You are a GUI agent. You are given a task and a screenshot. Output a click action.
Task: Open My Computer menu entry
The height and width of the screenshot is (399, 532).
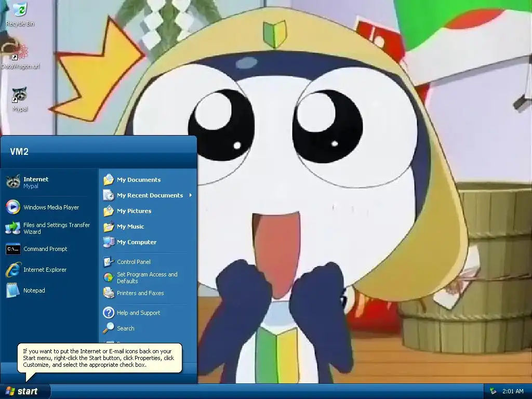148,242
